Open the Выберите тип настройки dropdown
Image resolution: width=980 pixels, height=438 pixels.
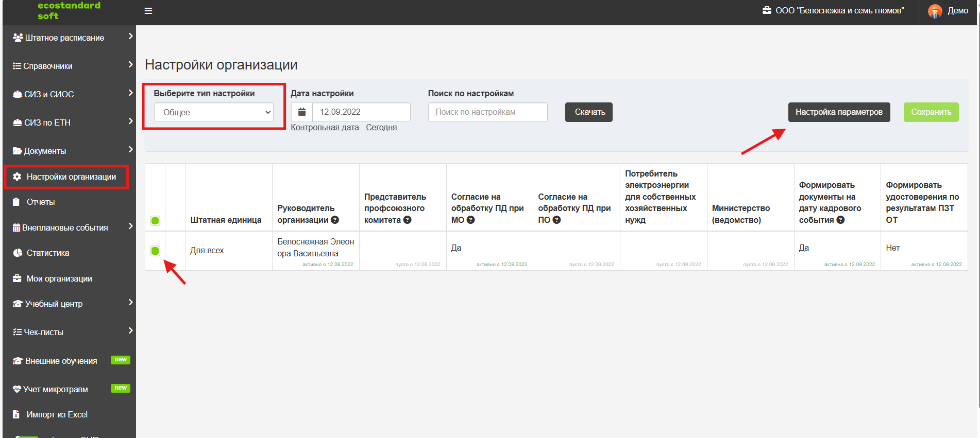click(x=214, y=112)
